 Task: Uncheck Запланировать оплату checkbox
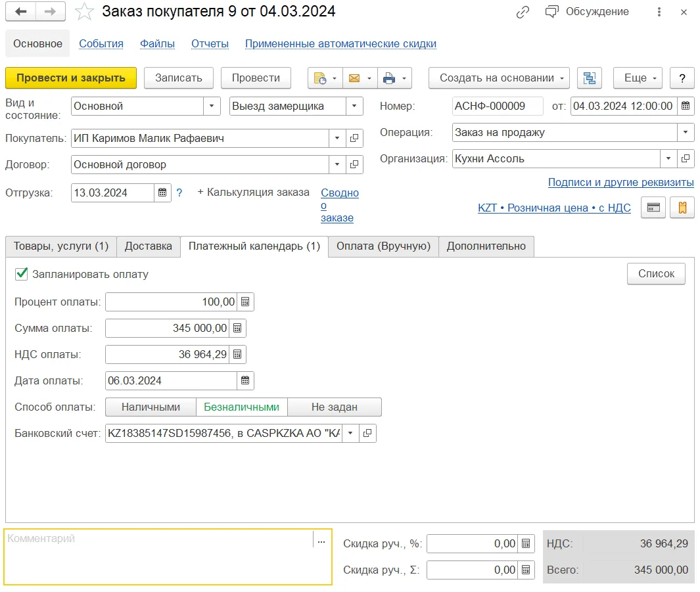coord(22,274)
